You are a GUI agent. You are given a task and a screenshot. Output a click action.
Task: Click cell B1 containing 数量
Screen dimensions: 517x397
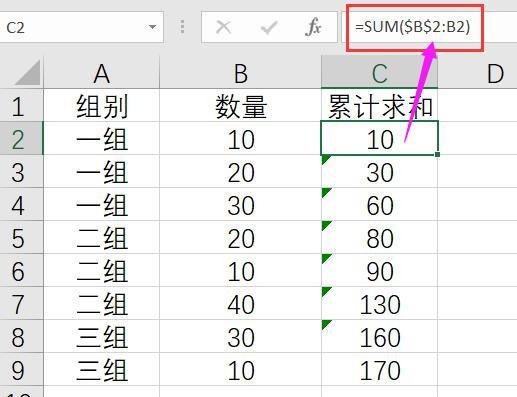coord(240,105)
